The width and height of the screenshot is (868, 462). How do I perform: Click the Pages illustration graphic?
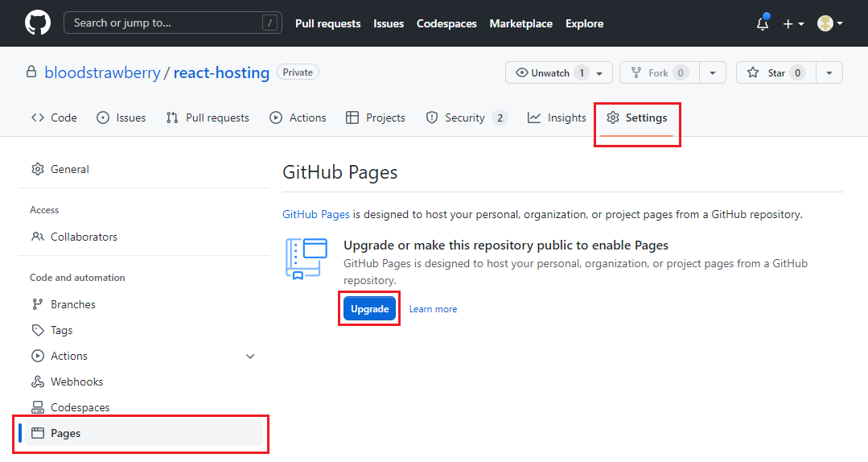(x=306, y=258)
